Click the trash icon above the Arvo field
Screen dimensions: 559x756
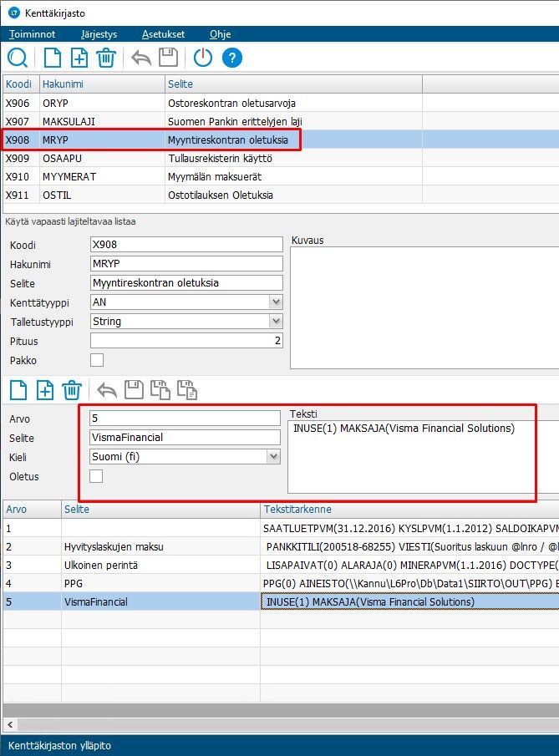pos(71,389)
